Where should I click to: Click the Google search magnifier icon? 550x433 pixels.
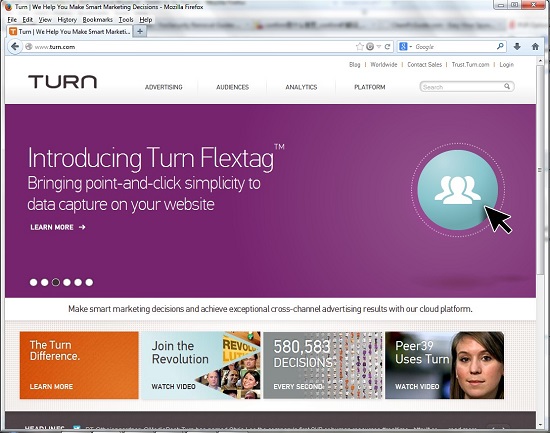click(x=500, y=46)
